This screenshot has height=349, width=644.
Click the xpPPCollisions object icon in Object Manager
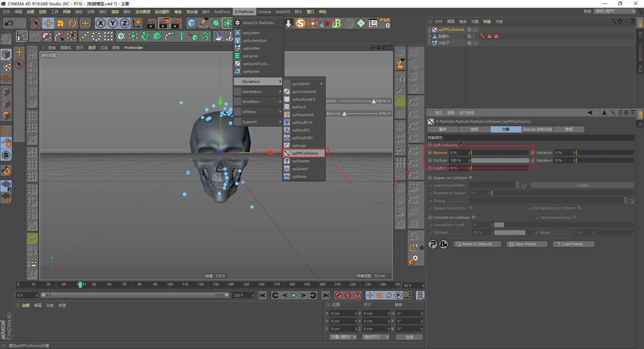(435, 30)
